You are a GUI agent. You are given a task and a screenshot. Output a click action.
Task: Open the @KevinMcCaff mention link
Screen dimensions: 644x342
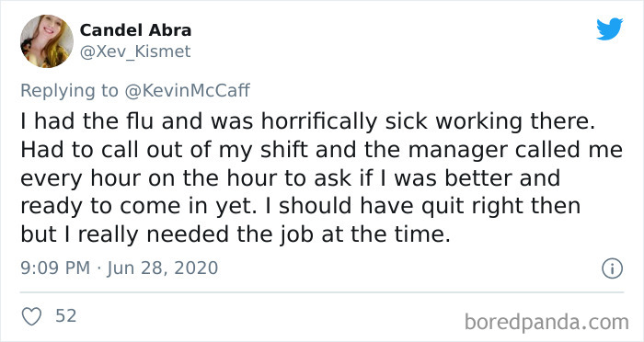(x=187, y=90)
